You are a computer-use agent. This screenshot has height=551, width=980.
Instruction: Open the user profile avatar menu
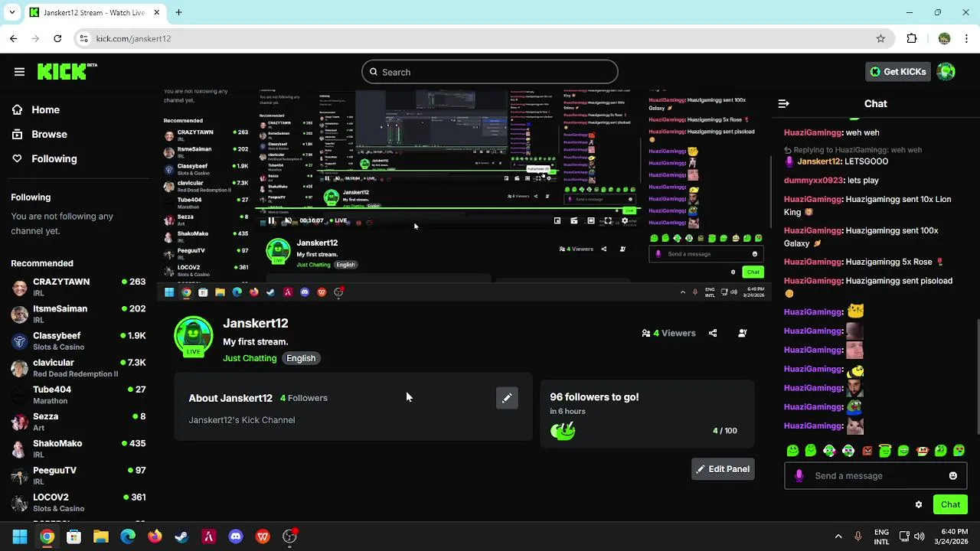coord(946,72)
